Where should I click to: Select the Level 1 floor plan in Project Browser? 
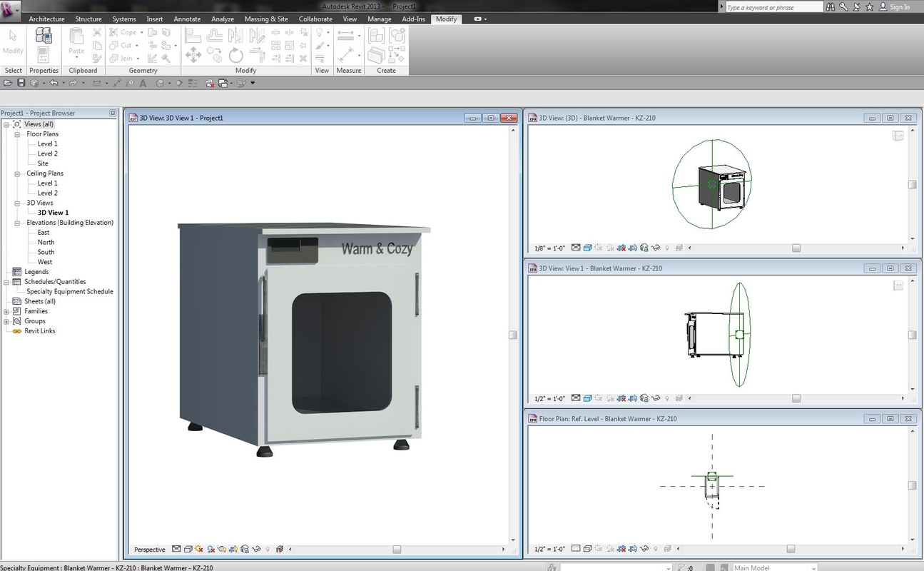pos(47,143)
